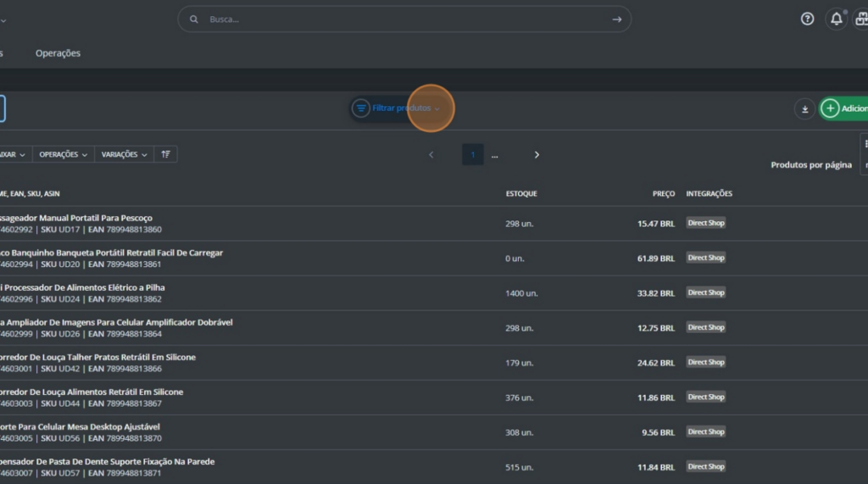
Task: Click the filter icon beside Filtrar produtos
Action: point(361,108)
